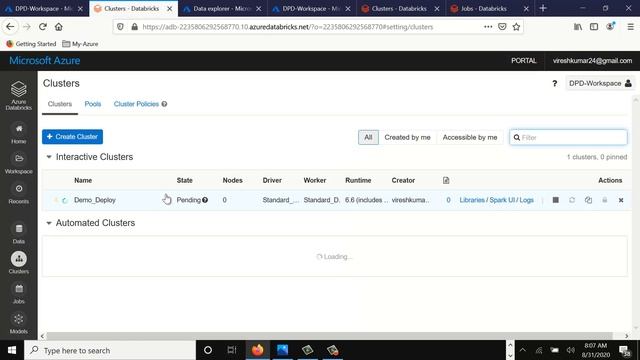Open browser page actions menu
Screen dimensions: 640x360
pyautogui.click(x=488, y=27)
